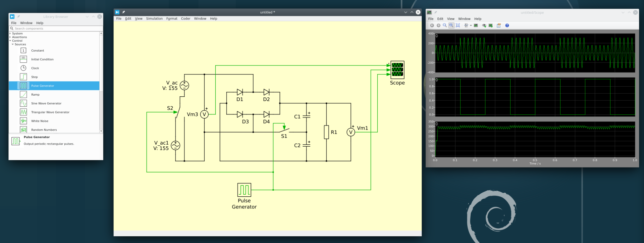Select diode D4 in the schematic
Viewport: 644px width, 243px height.
[x=266, y=114]
